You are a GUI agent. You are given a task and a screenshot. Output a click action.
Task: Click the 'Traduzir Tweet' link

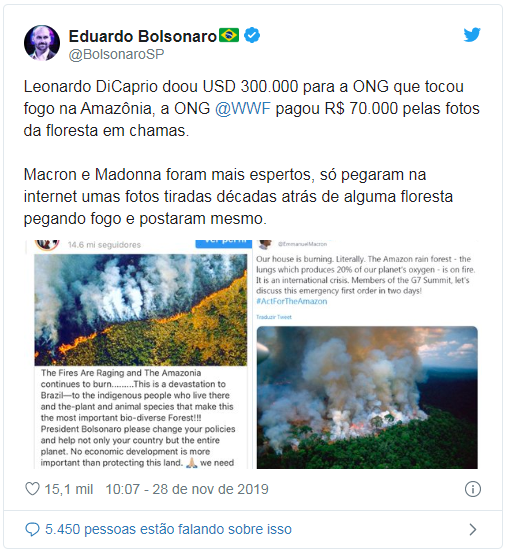click(274, 317)
